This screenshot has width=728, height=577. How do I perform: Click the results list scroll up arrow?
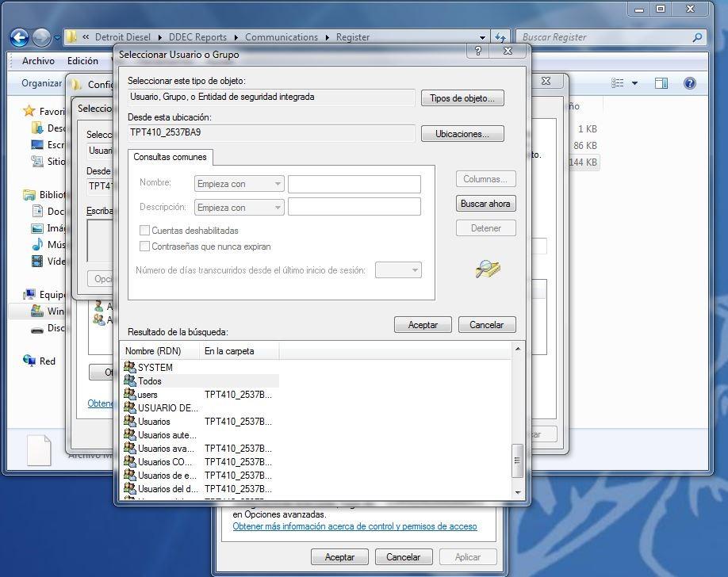(518, 349)
